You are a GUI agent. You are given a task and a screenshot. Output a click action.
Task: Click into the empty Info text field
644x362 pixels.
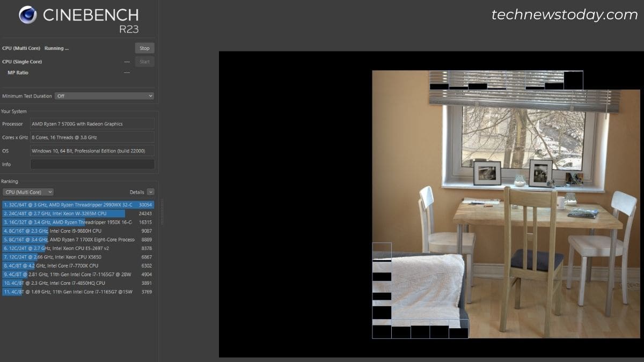pos(92,164)
